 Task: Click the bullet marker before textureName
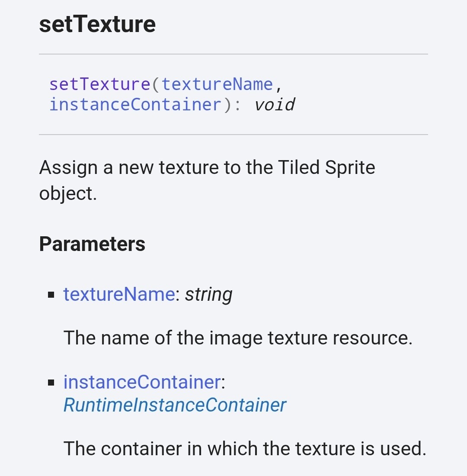point(51,295)
